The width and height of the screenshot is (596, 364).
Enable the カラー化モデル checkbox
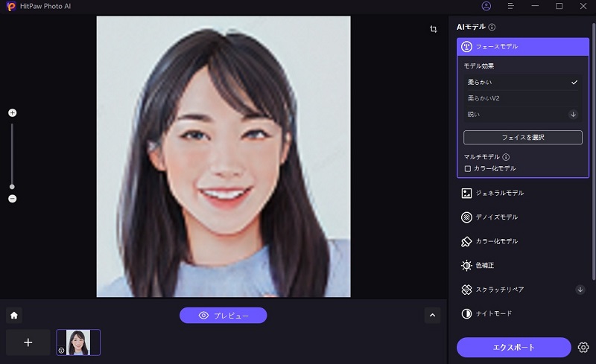click(467, 169)
